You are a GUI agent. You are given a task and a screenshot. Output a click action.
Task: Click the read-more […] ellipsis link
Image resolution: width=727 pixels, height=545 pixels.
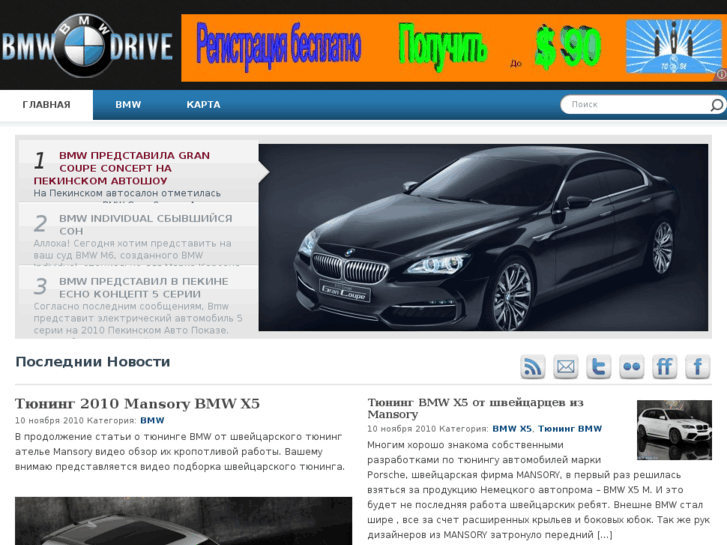click(x=605, y=535)
